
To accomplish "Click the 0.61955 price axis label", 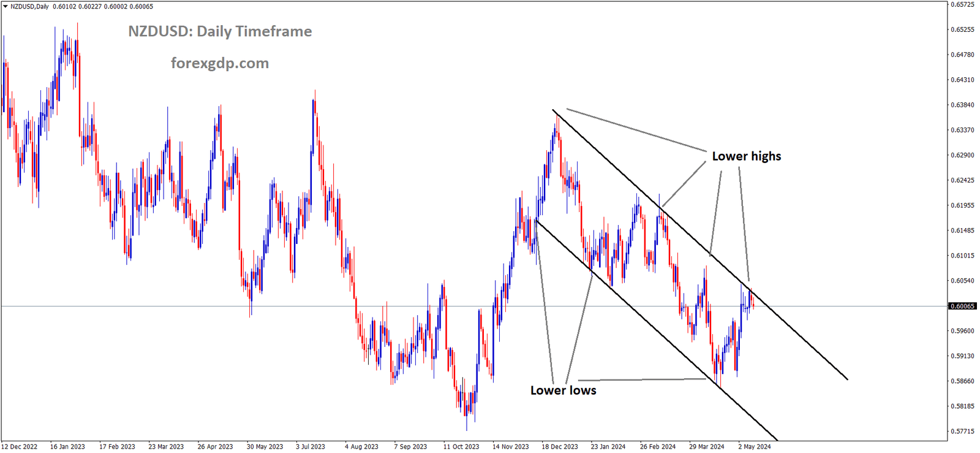I will [962, 205].
